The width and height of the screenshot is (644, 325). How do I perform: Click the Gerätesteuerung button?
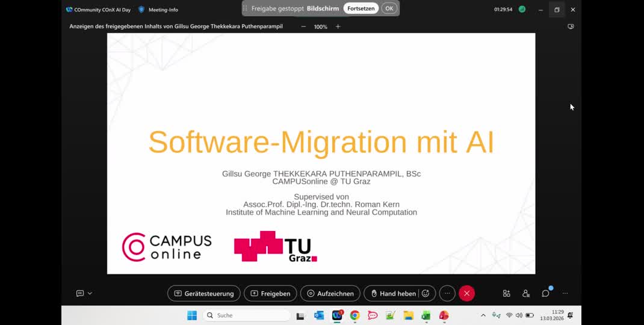click(x=204, y=293)
